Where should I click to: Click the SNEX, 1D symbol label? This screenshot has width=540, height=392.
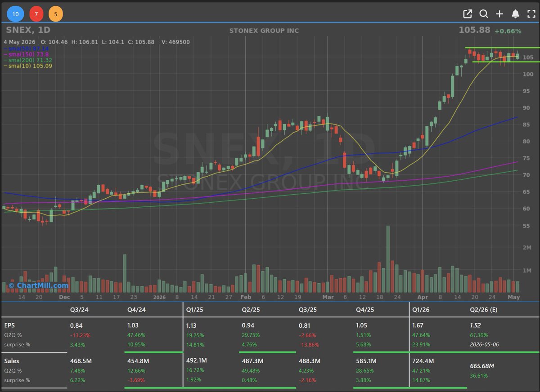28,30
